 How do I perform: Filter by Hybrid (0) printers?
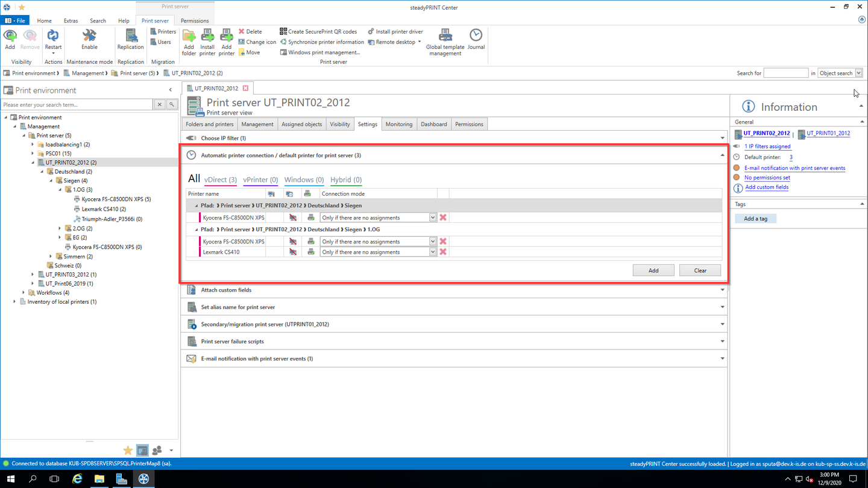pos(346,180)
